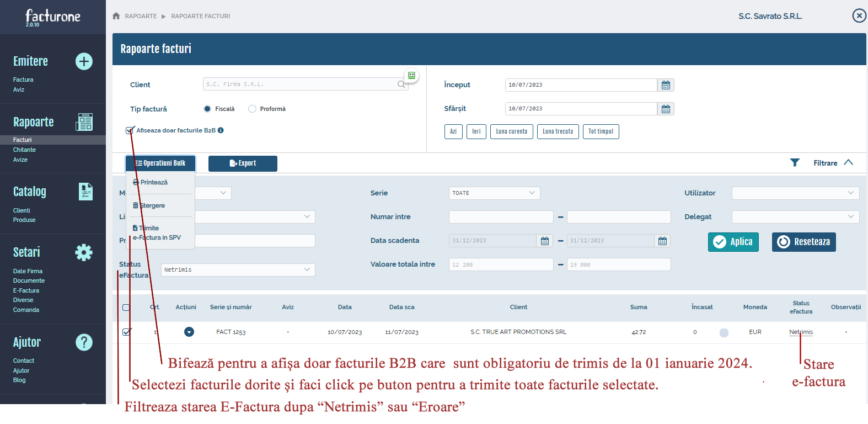This screenshot has width=868, height=424.
Task: Click the filter funnel icon
Action: (795, 162)
